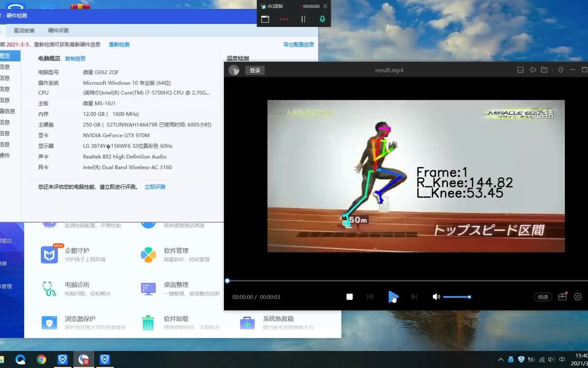588x368 pixels.
Task: Click the video progress seek bar handle
Action: pyautogui.click(x=227, y=281)
